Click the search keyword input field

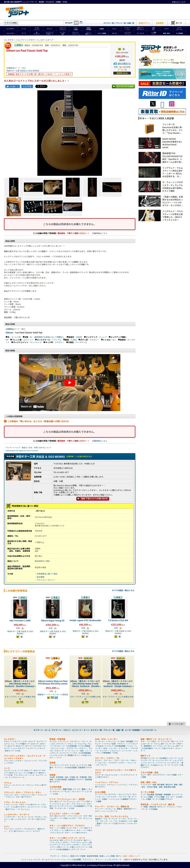click(41, 23)
